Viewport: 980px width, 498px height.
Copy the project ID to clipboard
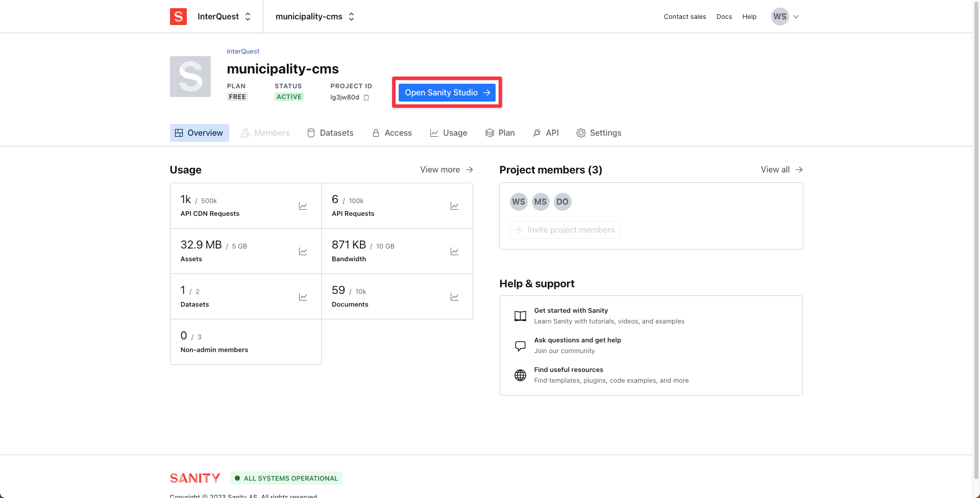coord(366,97)
